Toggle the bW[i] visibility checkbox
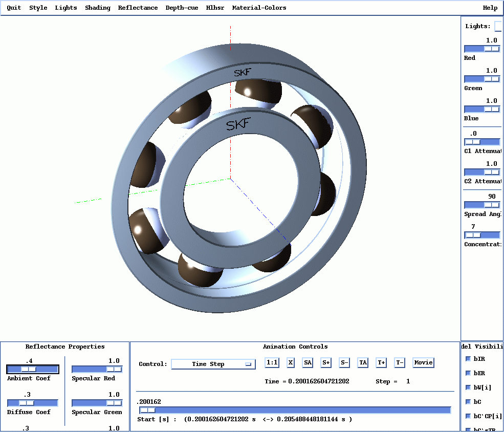The width and height of the screenshot is (504, 432). click(468, 387)
